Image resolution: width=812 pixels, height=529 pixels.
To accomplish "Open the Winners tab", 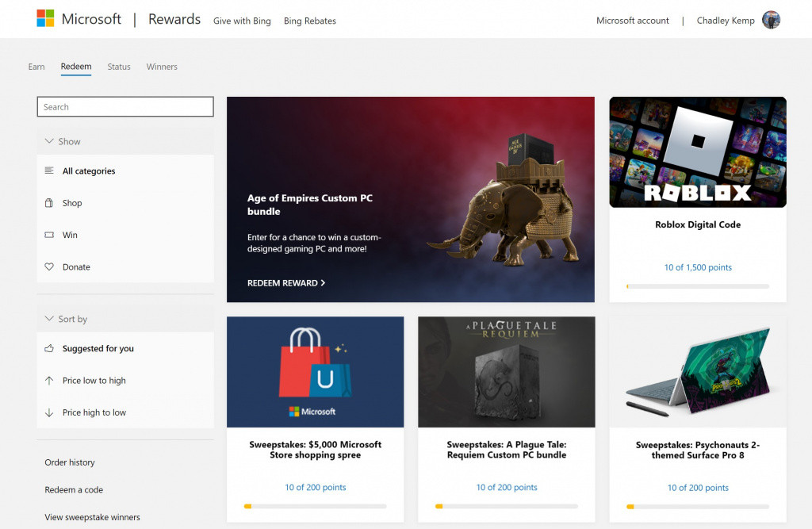I will pyautogui.click(x=162, y=67).
